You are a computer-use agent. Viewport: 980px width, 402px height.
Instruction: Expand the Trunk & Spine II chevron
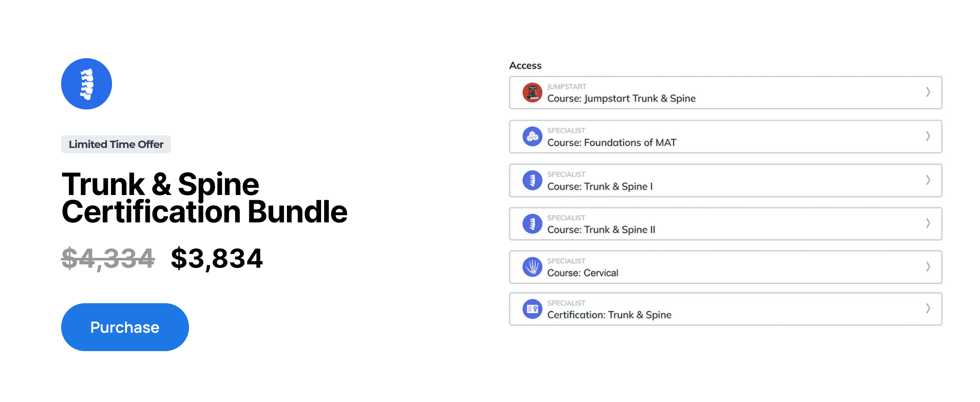point(928,223)
